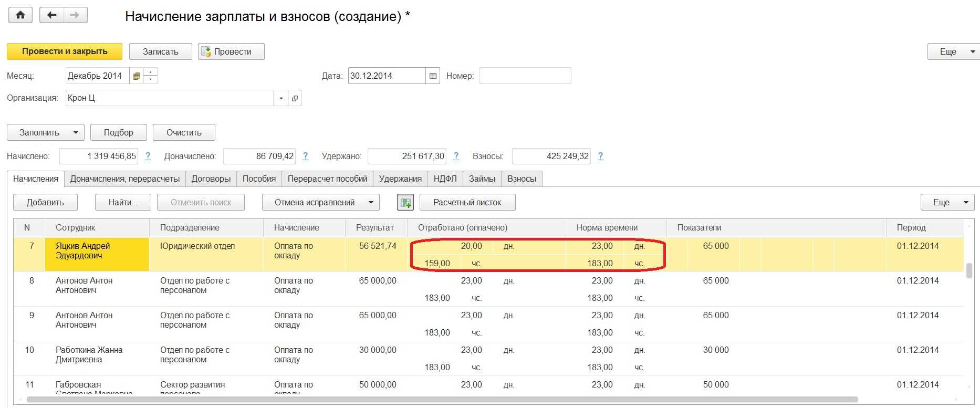Open the month picker calendar icon

[137, 76]
